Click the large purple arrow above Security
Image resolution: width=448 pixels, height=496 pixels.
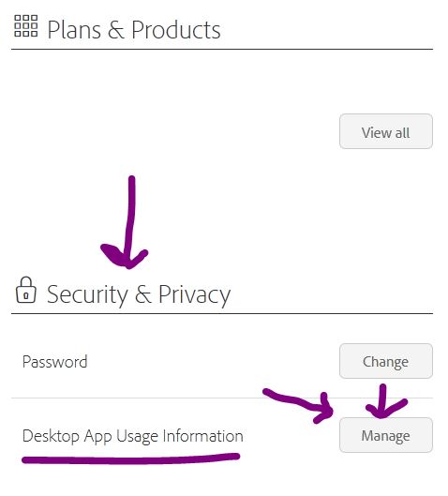click(x=125, y=222)
